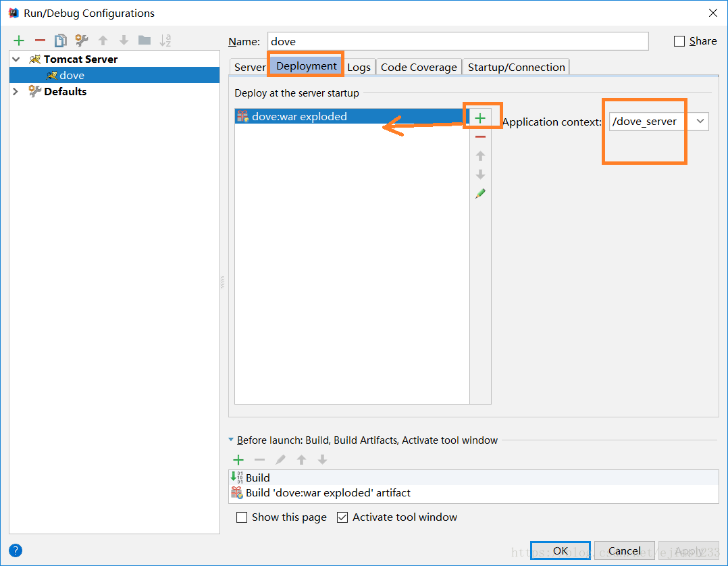The height and width of the screenshot is (566, 728).
Task: Open the Application context dropdown
Action: tap(700, 122)
